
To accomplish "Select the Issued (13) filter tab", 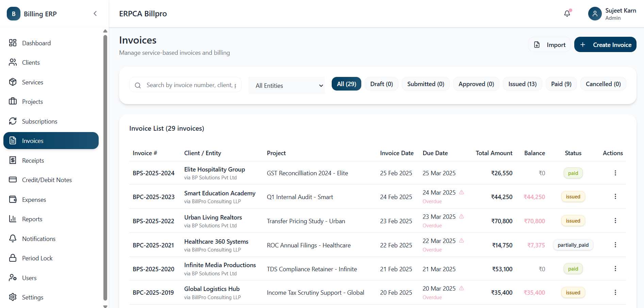I will pyautogui.click(x=523, y=84).
